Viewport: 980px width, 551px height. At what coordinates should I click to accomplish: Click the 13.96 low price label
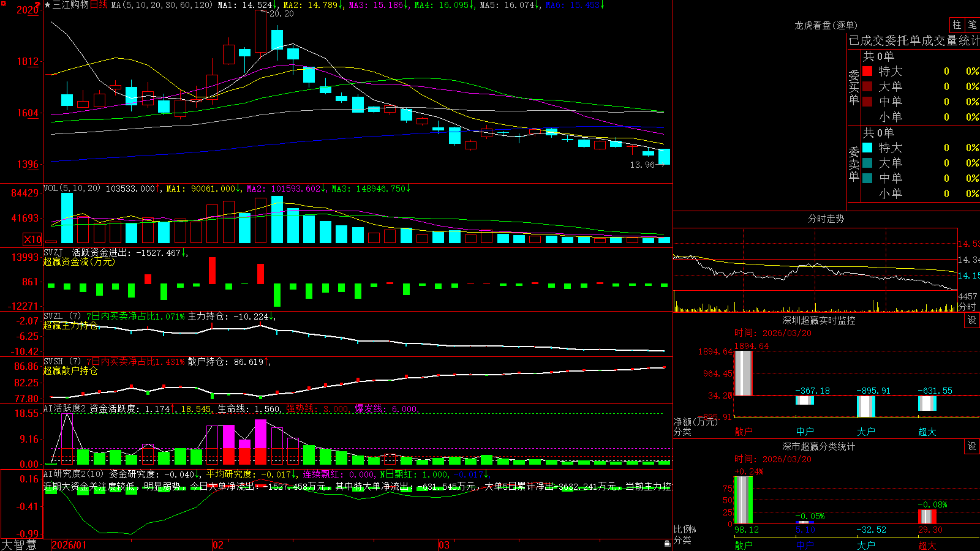point(643,165)
